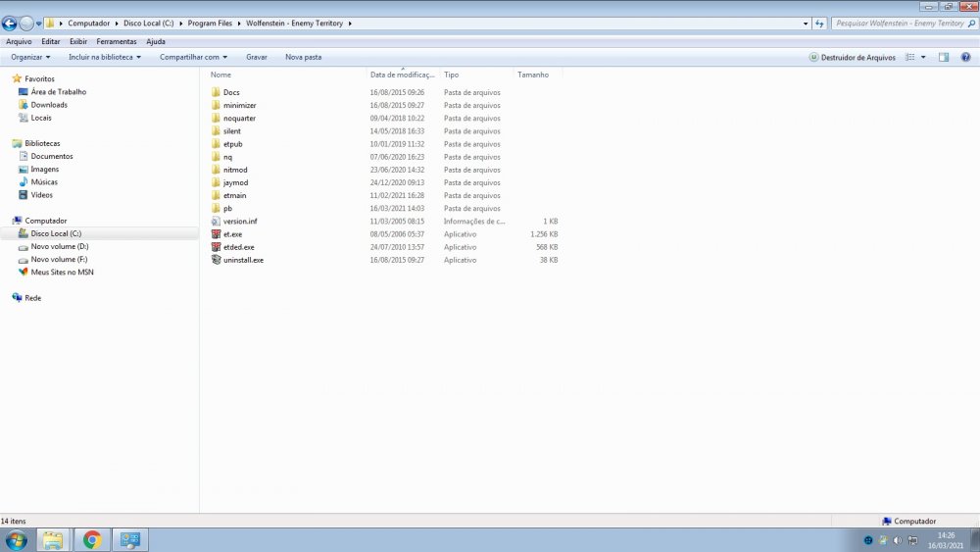Viewport: 980px width, 552px height.
Task: Toggle the preview pane icon
Action: tap(944, 57)
